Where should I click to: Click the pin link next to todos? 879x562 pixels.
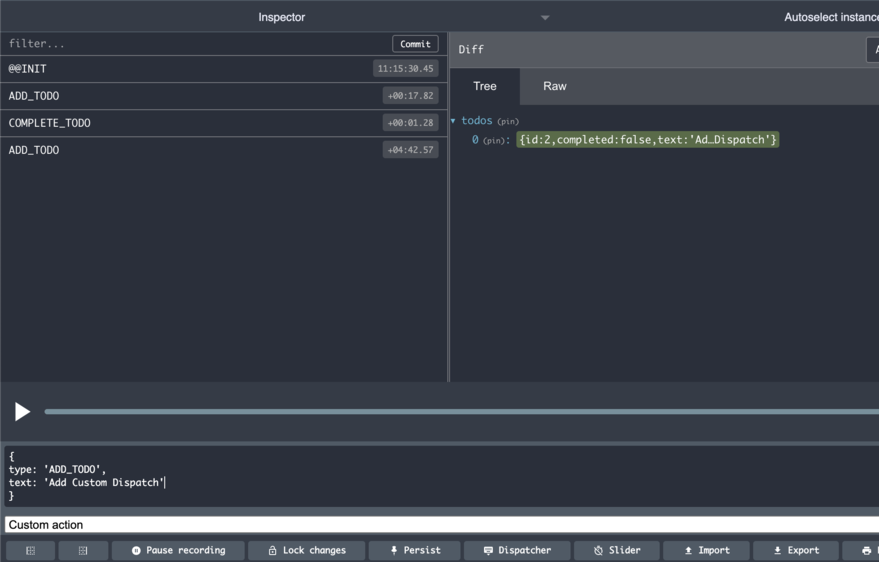pos(508,122)
